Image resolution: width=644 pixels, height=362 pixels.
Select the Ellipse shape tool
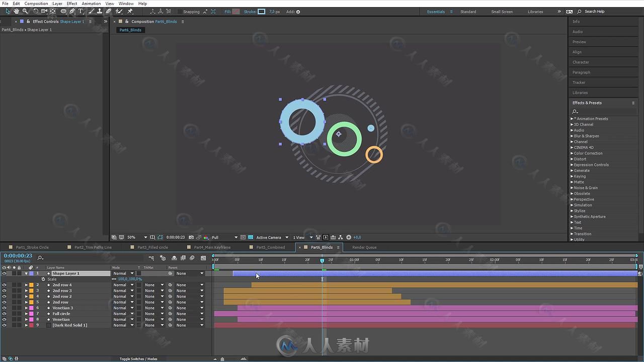coord(63,11)
